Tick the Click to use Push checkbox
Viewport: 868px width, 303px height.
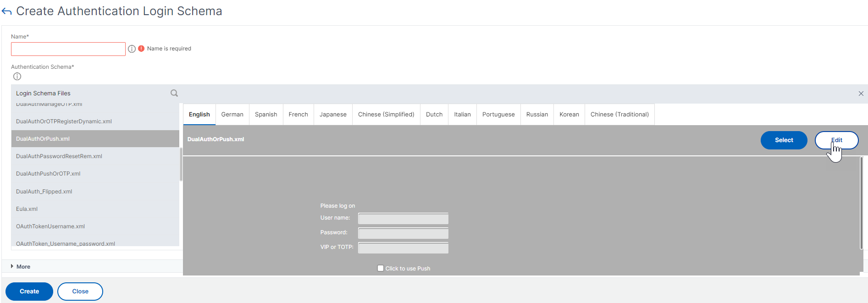click(381, 268)
